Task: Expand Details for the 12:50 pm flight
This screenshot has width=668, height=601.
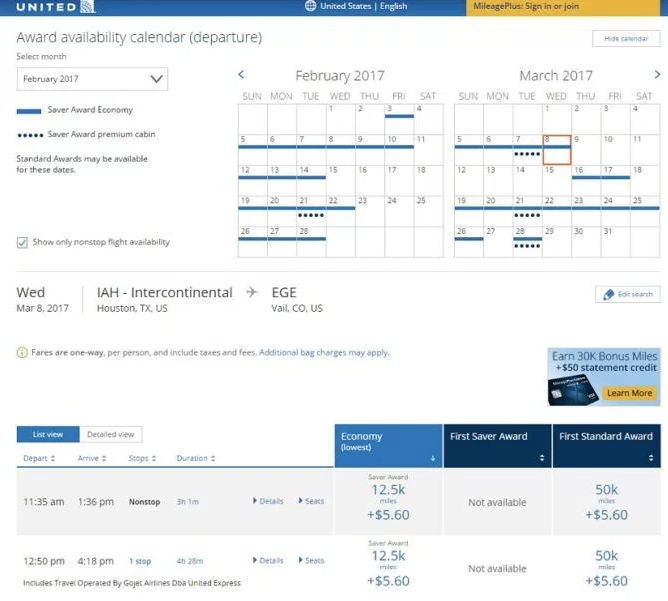Action: pyautogui.click(x=268, y=561)
